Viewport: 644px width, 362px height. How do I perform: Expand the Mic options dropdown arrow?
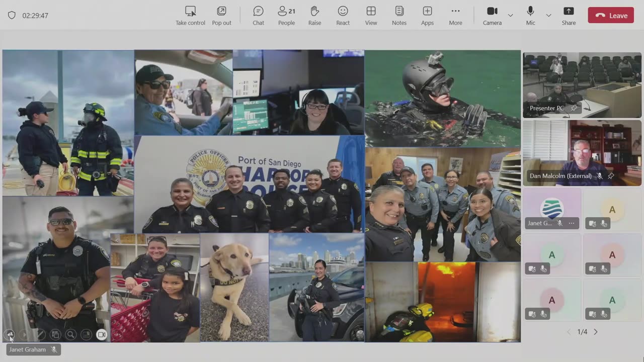[x=548, y=16]
